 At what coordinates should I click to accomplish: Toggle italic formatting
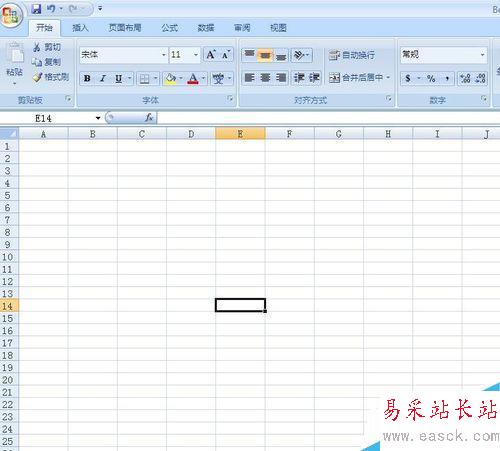(103, 79)
